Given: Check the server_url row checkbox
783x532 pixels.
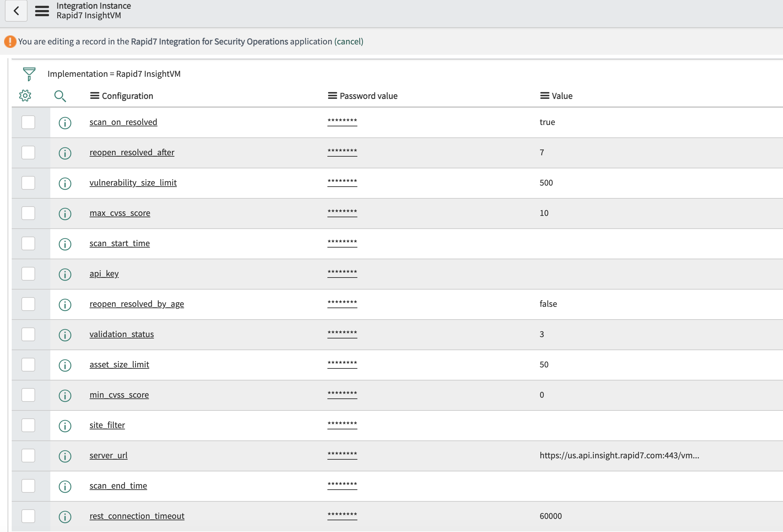Looking at the screenshot, I should click(28, 456).
